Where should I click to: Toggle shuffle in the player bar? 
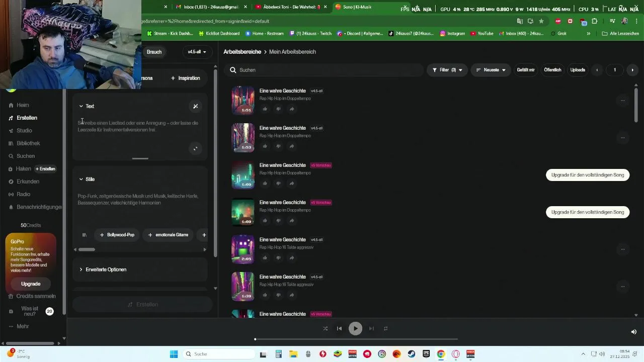tap(325, 329)
